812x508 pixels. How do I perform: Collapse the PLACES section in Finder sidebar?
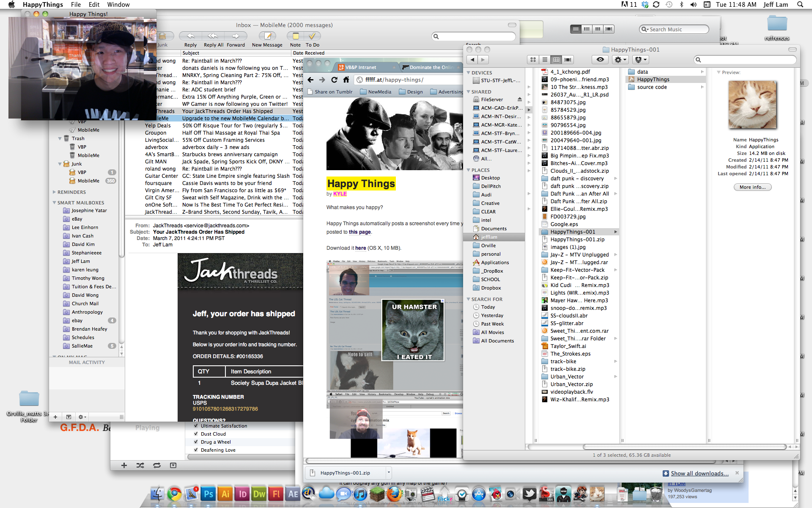click(469, 170)
